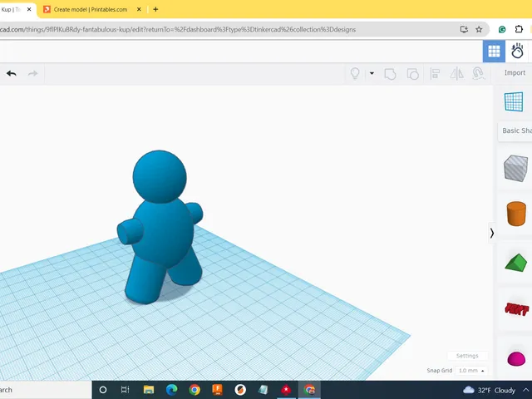Click the Undo arrow
This screenshot has height=399, width=532.
point(12,73)
